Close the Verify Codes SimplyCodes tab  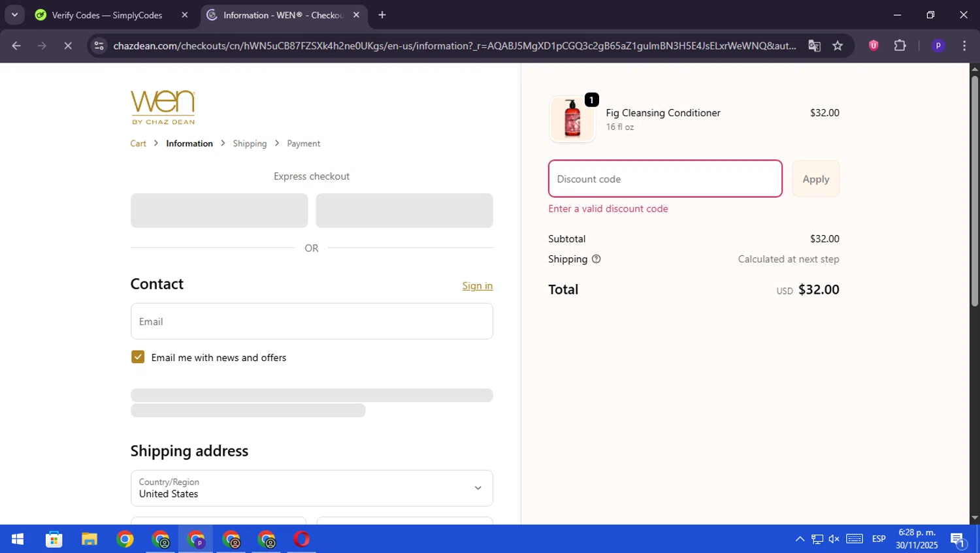(x=185, y=15)
